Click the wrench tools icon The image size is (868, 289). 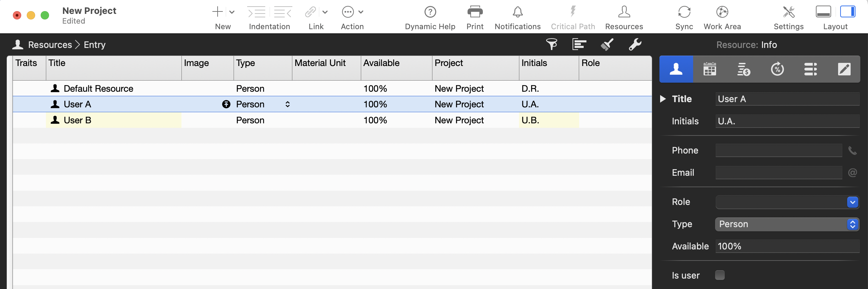pyautogui.click(x=635, y=44)
